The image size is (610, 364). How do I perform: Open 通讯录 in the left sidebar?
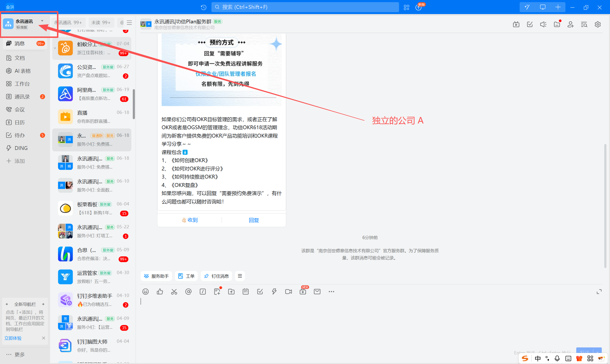tap(22, 97)
